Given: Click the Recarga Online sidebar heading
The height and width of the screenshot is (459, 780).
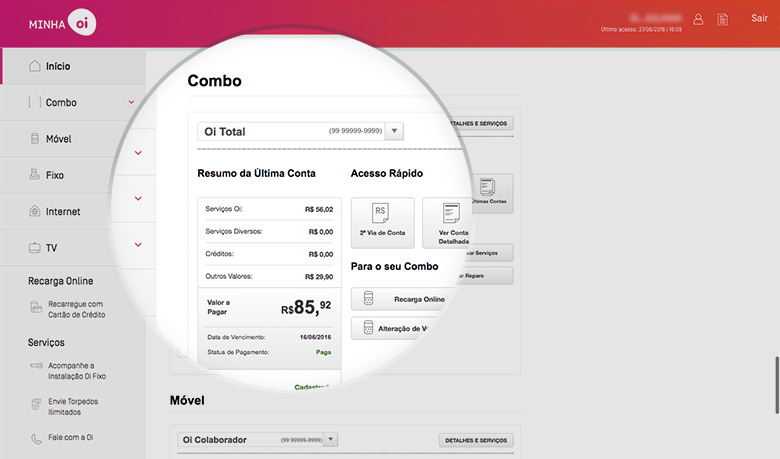Looking at the screenshot, I should tap(60, 281).
